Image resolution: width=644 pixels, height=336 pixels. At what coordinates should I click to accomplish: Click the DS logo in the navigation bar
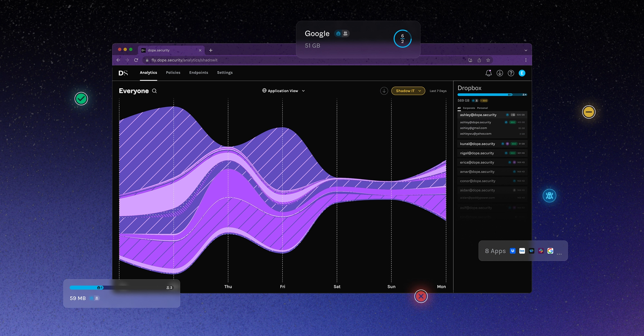point(123,73)
